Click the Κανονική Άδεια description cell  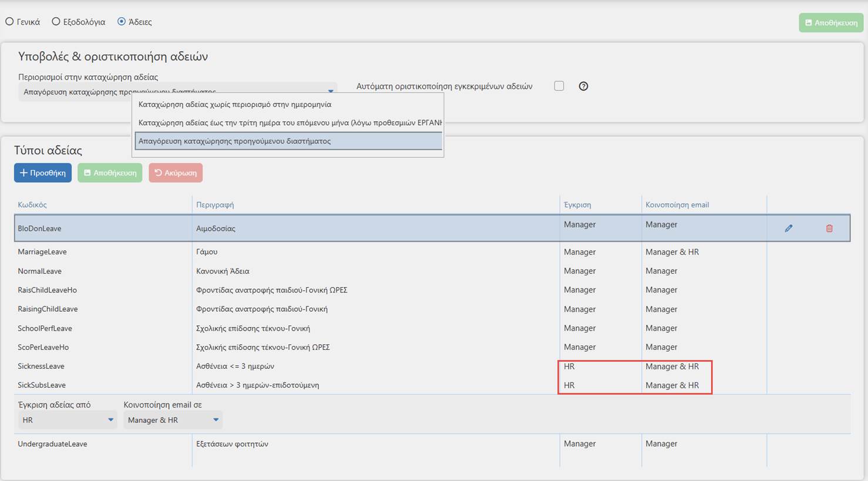coord(222,271)
